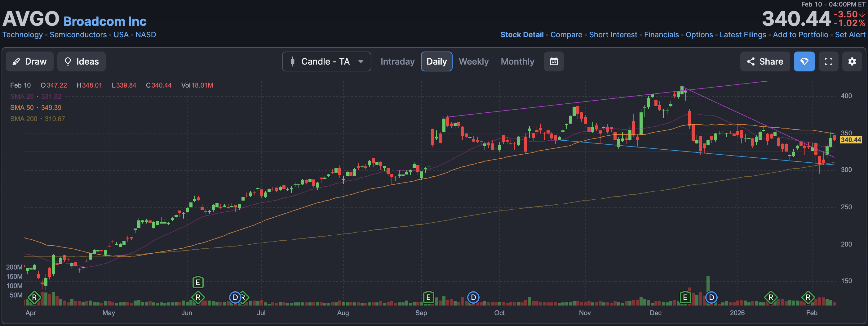Click the AVGO ticker symbol heading

point(31,19)
